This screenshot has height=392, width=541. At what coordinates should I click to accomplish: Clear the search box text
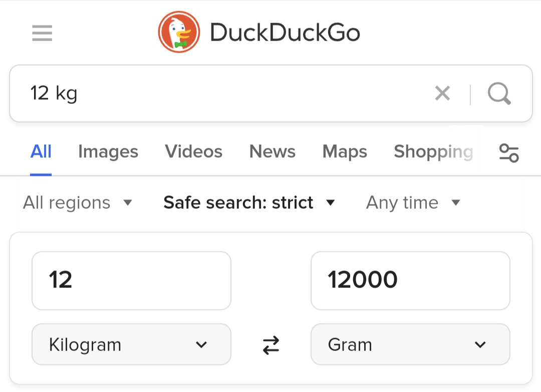[x=442, y=93]
